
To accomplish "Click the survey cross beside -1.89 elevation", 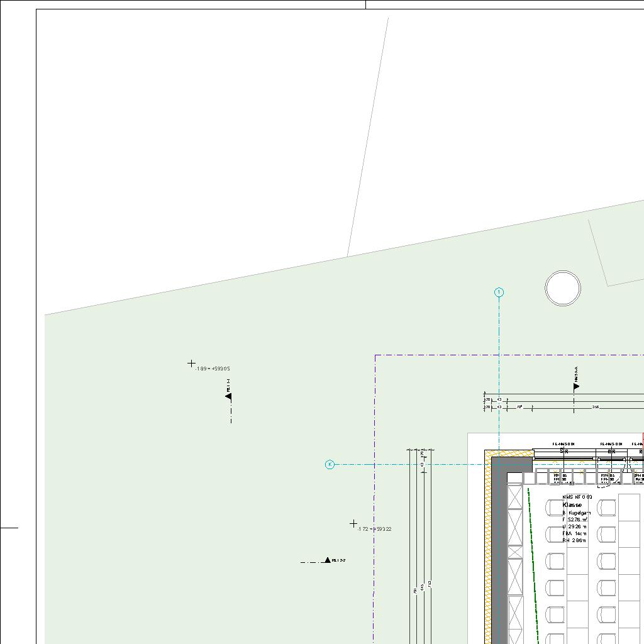I will click(x=192, y=364).
